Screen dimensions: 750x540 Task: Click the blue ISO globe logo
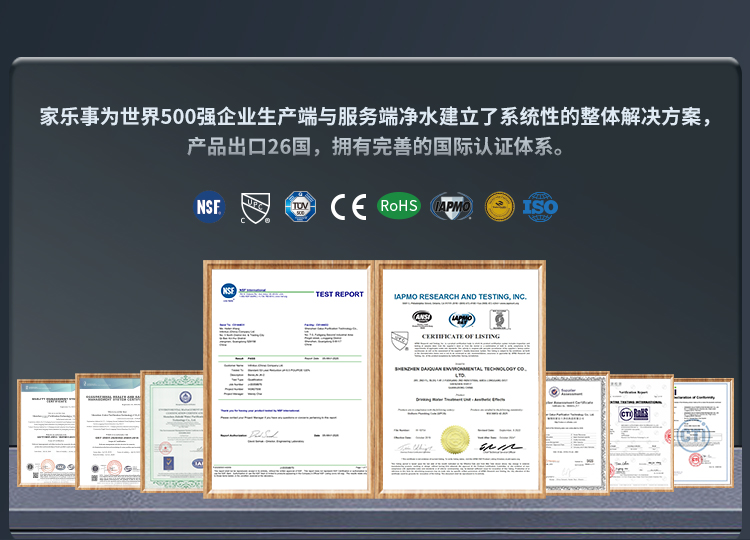tap(540, 207)
